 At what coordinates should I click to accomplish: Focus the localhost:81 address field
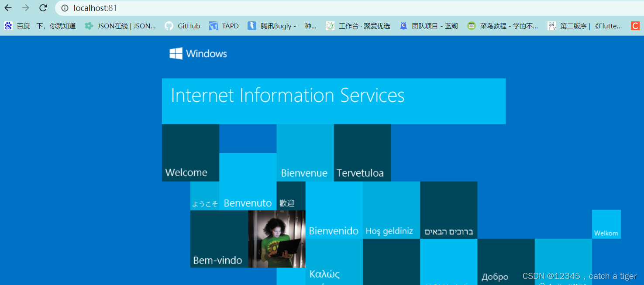point(349,8)
